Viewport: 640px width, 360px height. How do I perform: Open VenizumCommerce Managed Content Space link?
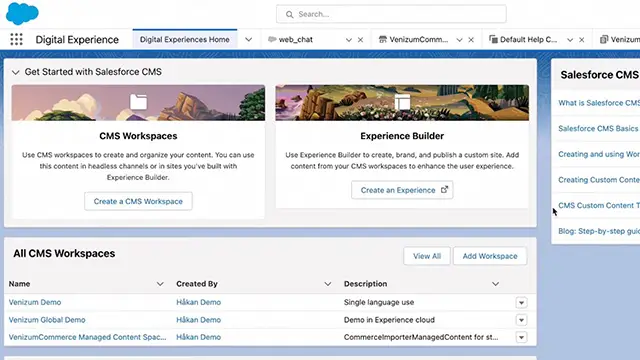(x=87, y=337)
